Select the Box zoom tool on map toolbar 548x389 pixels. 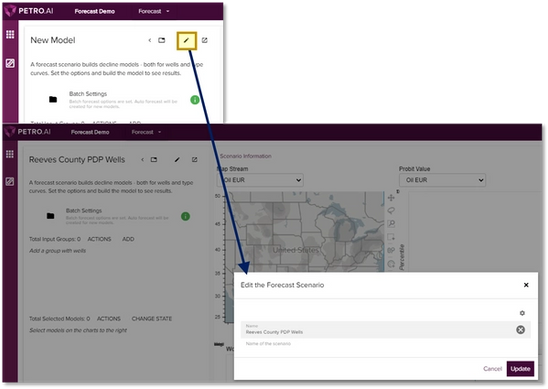[391, 224]
